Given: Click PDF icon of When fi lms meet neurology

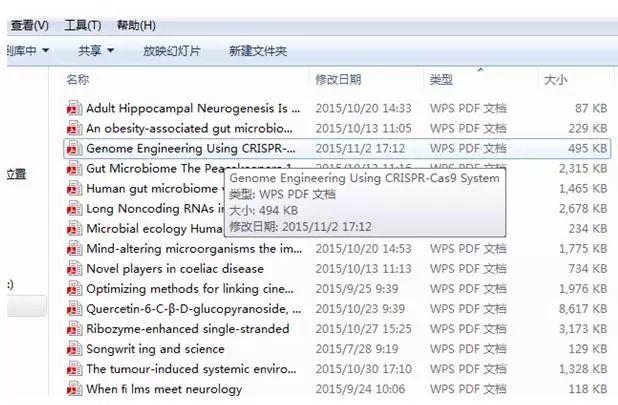Looking at the screenshot, I should tap(74, 389).
